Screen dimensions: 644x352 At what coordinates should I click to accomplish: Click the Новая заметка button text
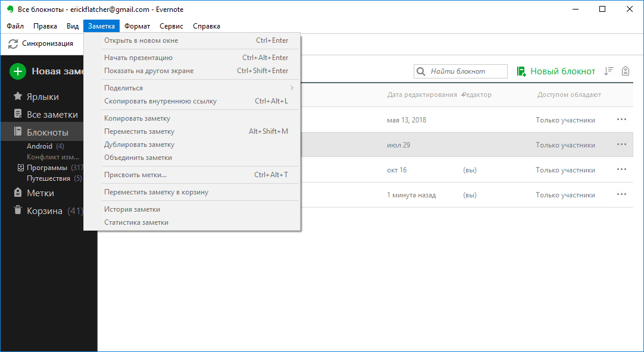58,71
